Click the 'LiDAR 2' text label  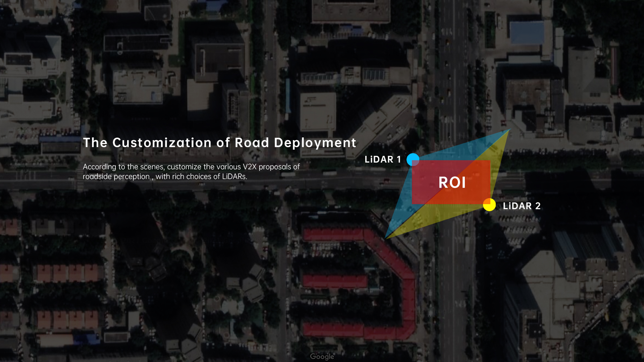pos(522,206)
